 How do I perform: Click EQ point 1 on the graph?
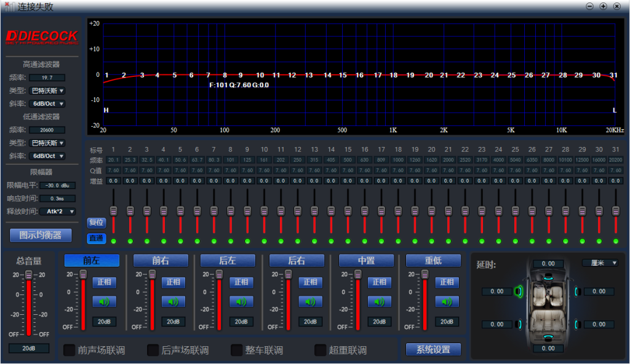click(x=106, y=75)
